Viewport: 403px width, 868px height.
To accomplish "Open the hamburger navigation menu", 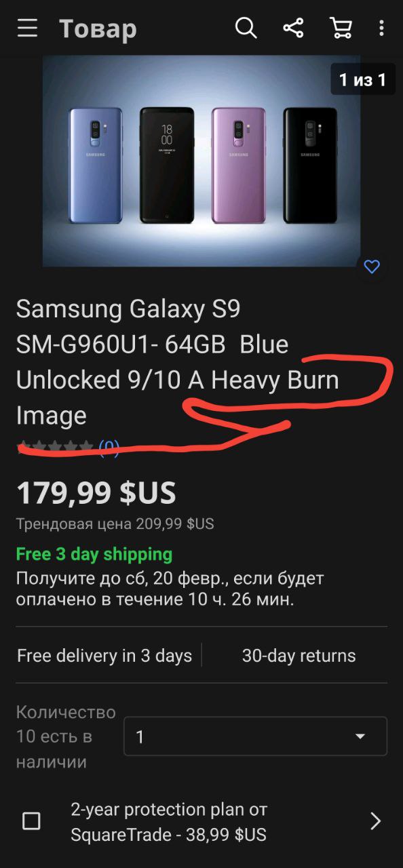I will click(x=27, y=28).
